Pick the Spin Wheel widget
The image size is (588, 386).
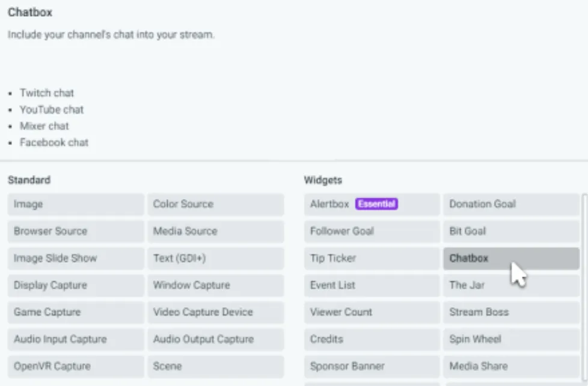[511, 340]
